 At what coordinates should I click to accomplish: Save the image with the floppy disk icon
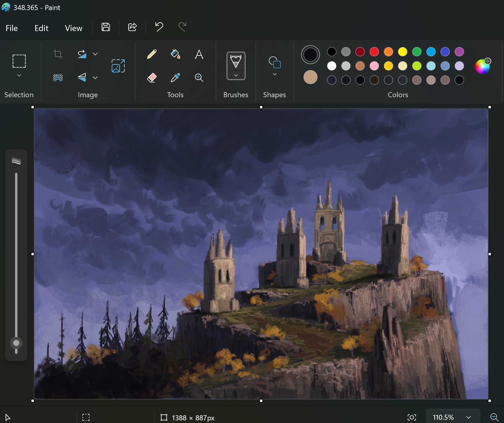click(x=106, y=27)
